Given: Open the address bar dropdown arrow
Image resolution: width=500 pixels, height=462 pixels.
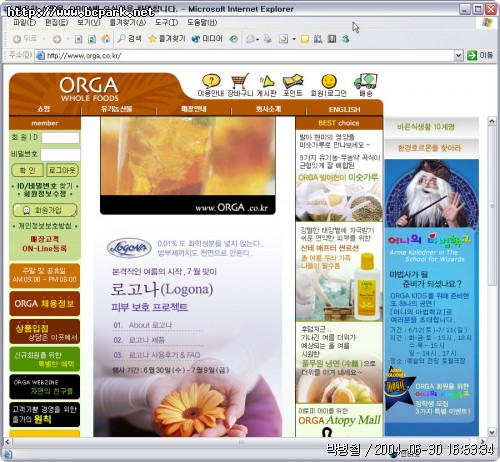Looking at the screenshot, I should click(x=459, y=55).
